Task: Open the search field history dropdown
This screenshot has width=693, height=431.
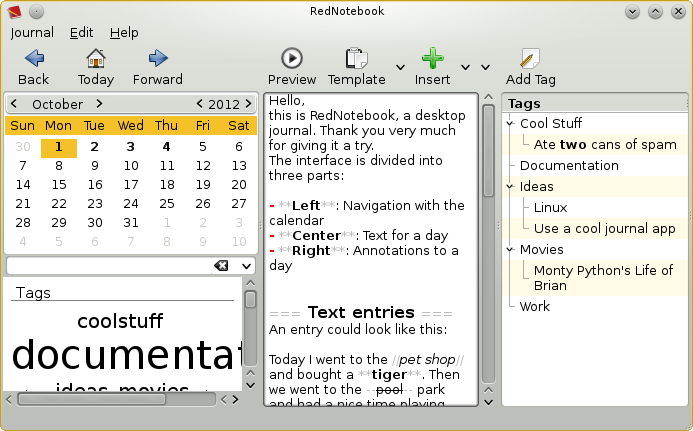Action: [x=247, y=266]
